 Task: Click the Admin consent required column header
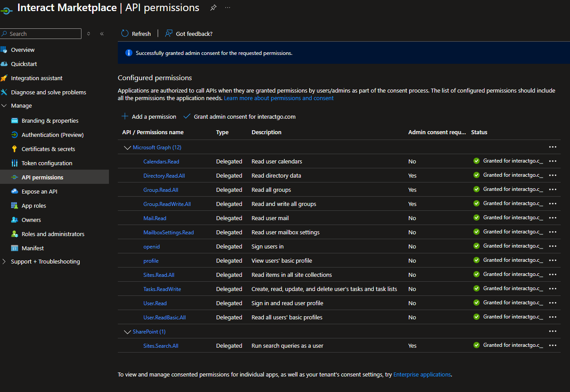click(437, 132)
